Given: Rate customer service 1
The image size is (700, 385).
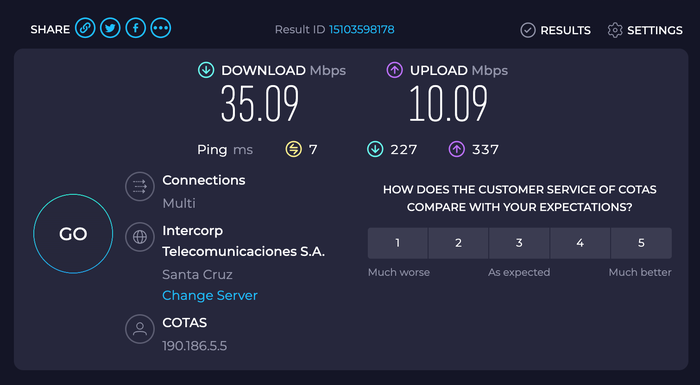Looking at the screenshot, I should [x=398, y=243].
